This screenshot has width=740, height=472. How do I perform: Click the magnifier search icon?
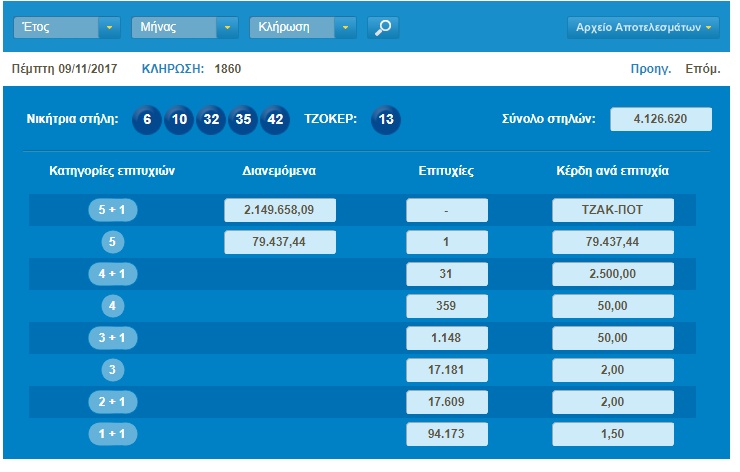coord(382,27)
